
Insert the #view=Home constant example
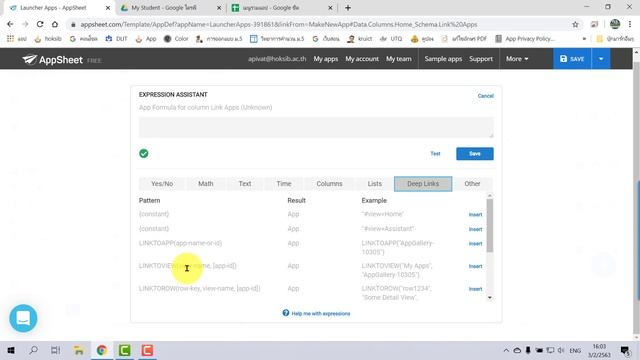point(475,214)
